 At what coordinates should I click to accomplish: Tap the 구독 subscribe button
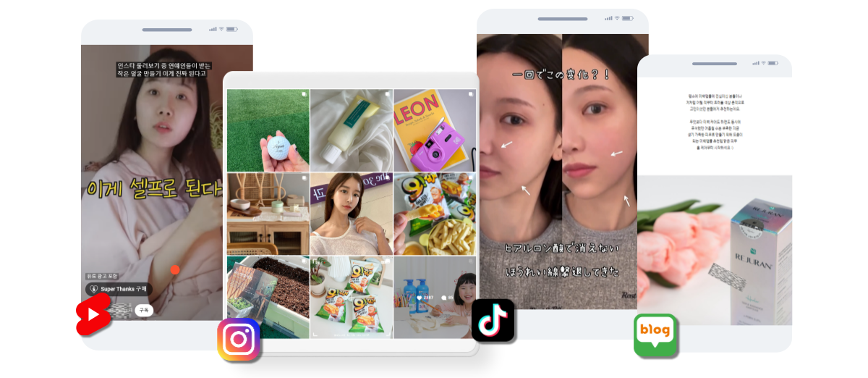tap(143, 310)
